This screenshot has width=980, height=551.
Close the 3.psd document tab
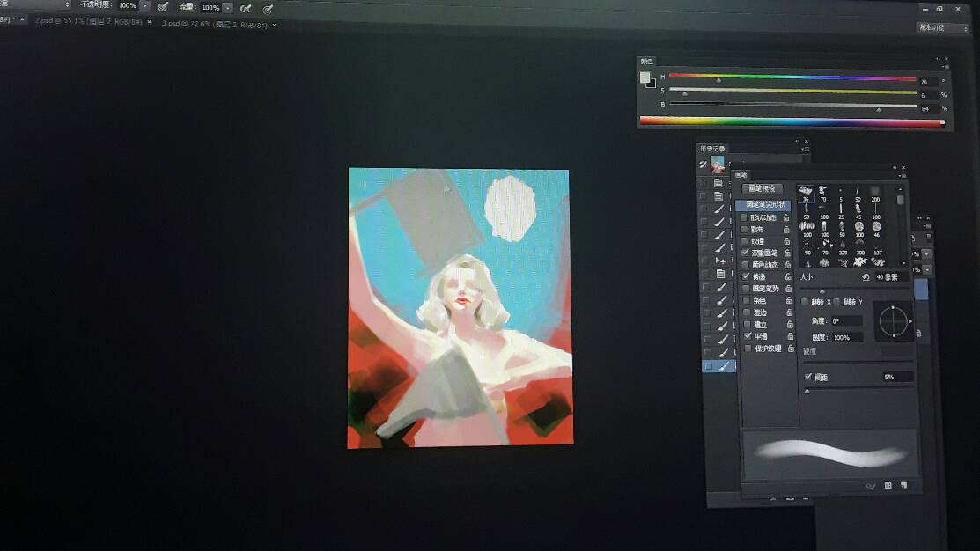coord(275,25)
